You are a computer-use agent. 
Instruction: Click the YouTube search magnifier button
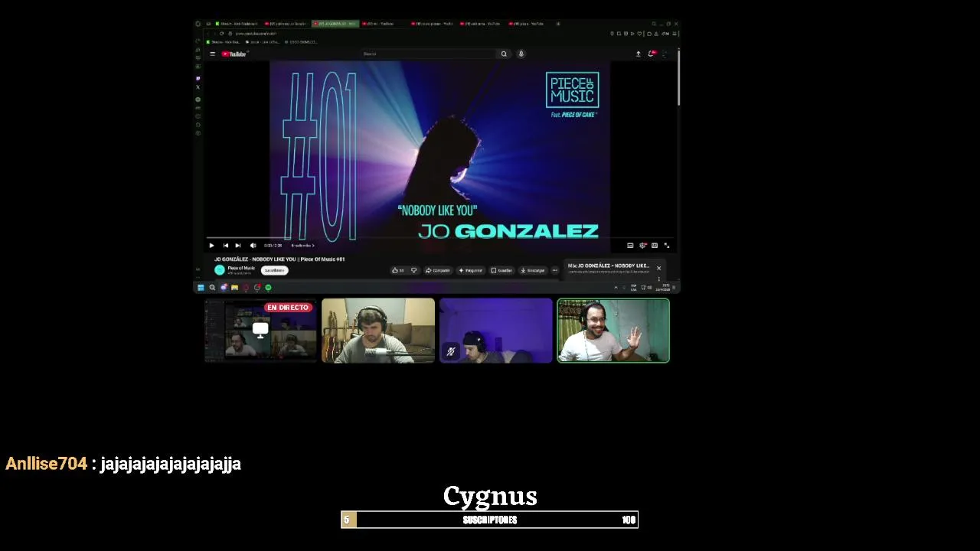click(x=504, y=54)
